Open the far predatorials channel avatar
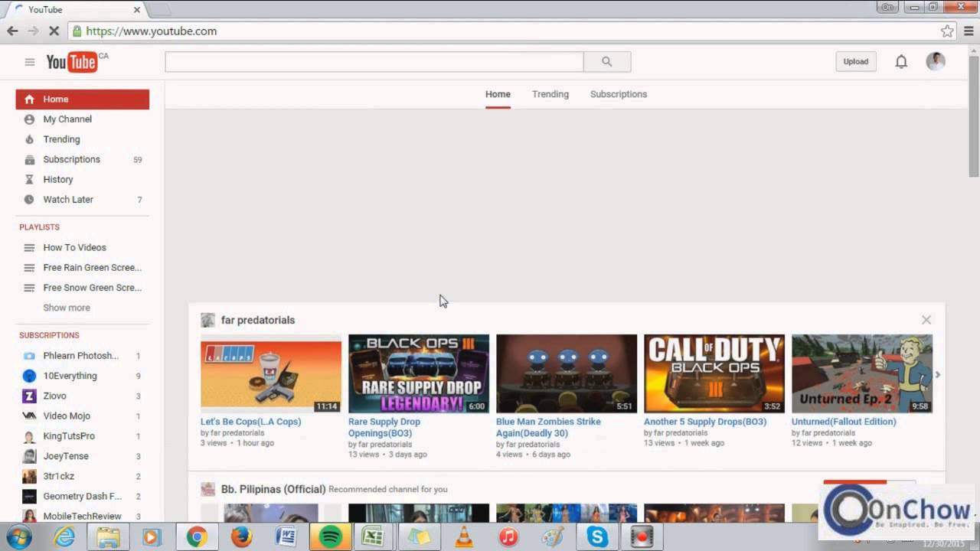Viewport: 980px width, 551px height. point(207,320)
